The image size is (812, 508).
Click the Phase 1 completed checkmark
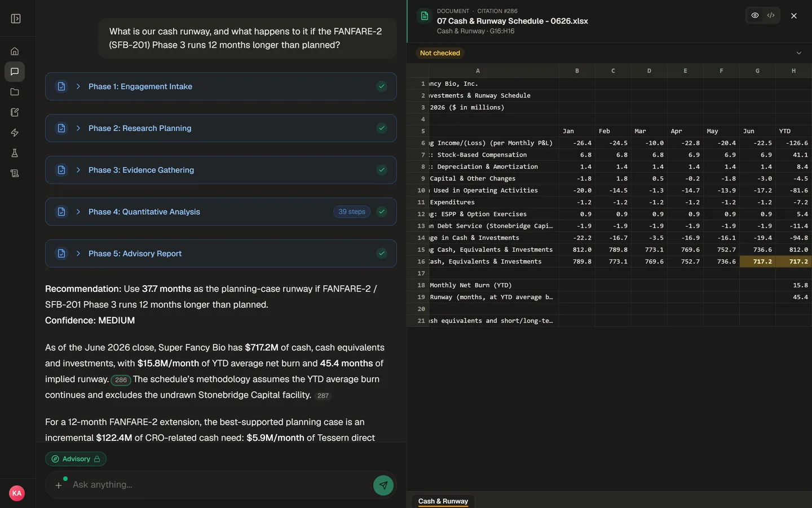[382, 86]
